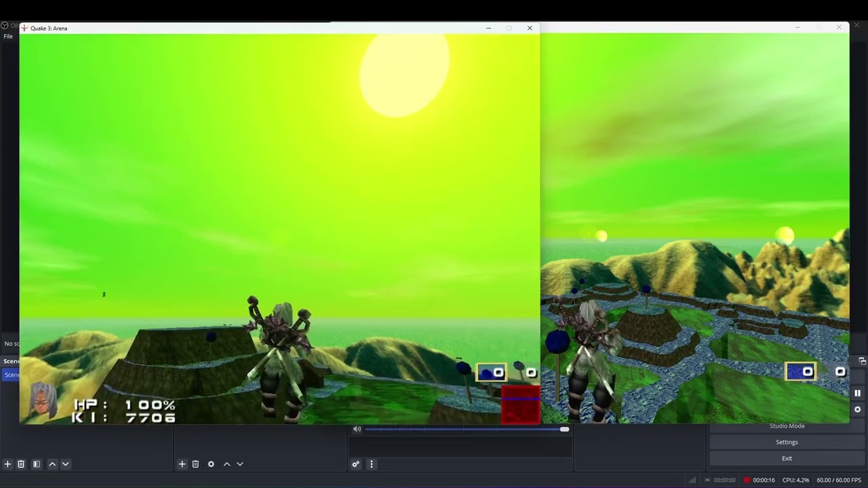Close the Quake 3: Arena window

[x=530, y=28]
